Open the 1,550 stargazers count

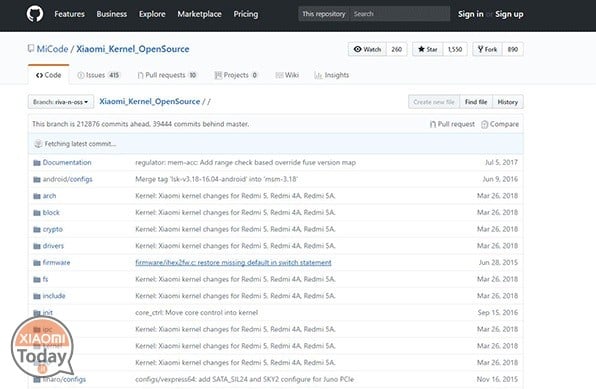(455, 49)
